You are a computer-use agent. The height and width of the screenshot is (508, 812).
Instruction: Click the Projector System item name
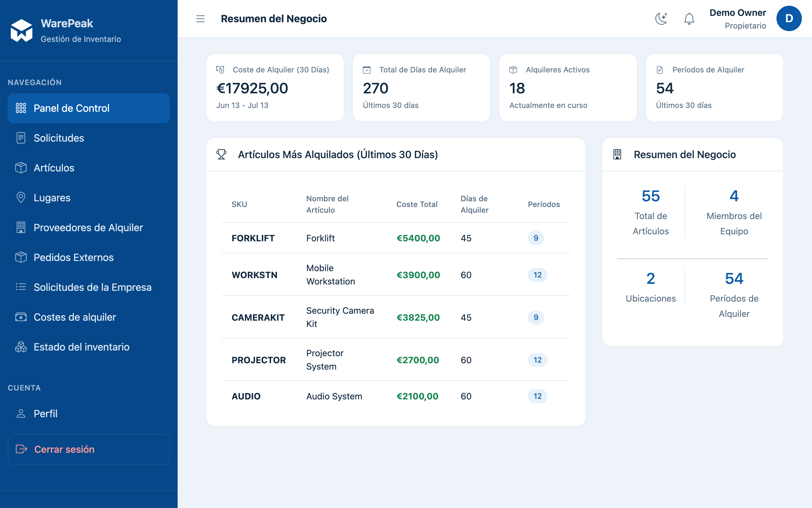pos(325,360)
